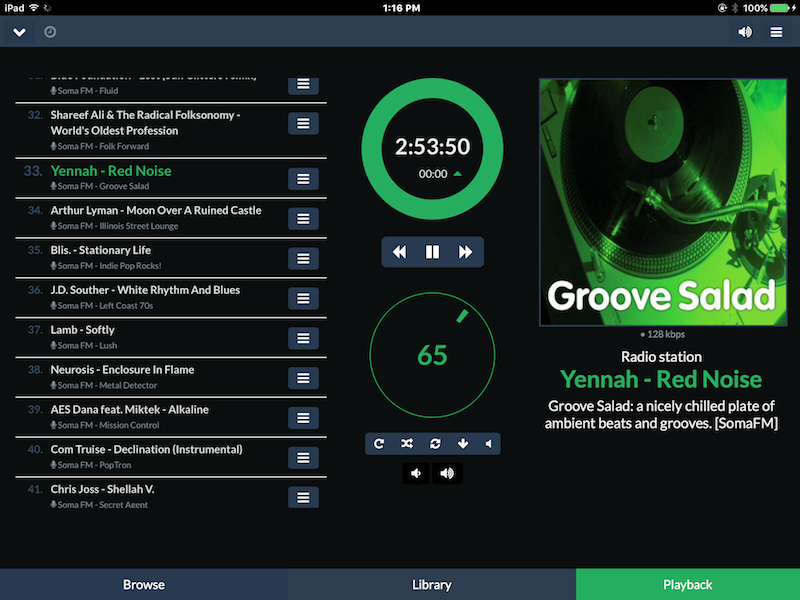Open the hamburger menu in top bar
Image resolution: width=800 pixels, height=600 pixels.
(776, 32)
